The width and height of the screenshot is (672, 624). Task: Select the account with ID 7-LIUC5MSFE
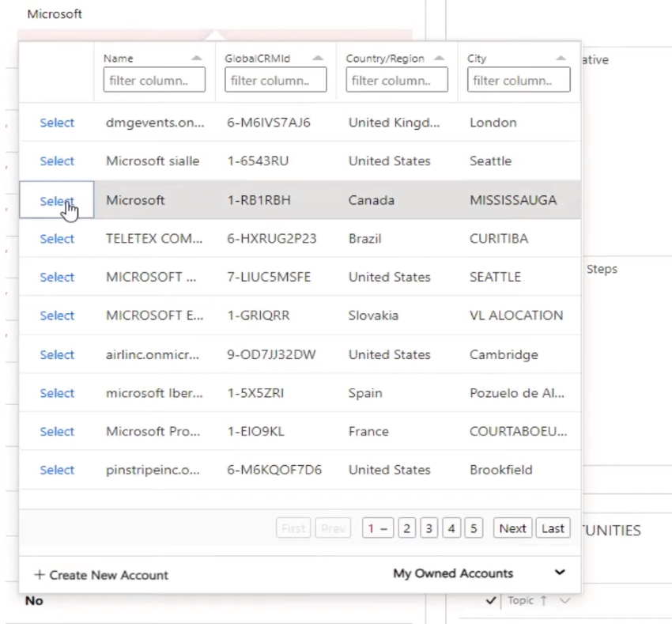[x=57, y=278]
